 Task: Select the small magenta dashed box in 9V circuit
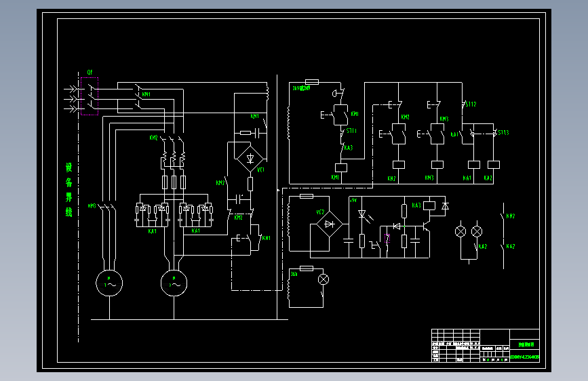387,238
